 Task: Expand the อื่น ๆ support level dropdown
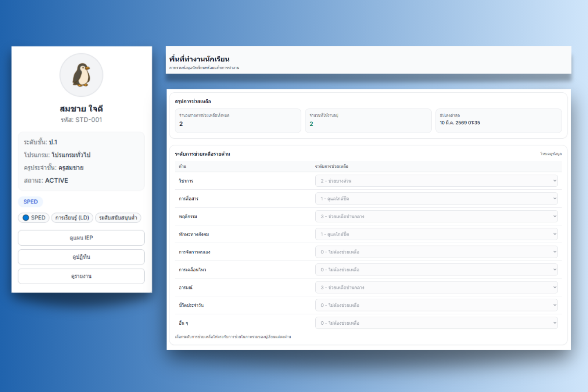coord(436,323)
